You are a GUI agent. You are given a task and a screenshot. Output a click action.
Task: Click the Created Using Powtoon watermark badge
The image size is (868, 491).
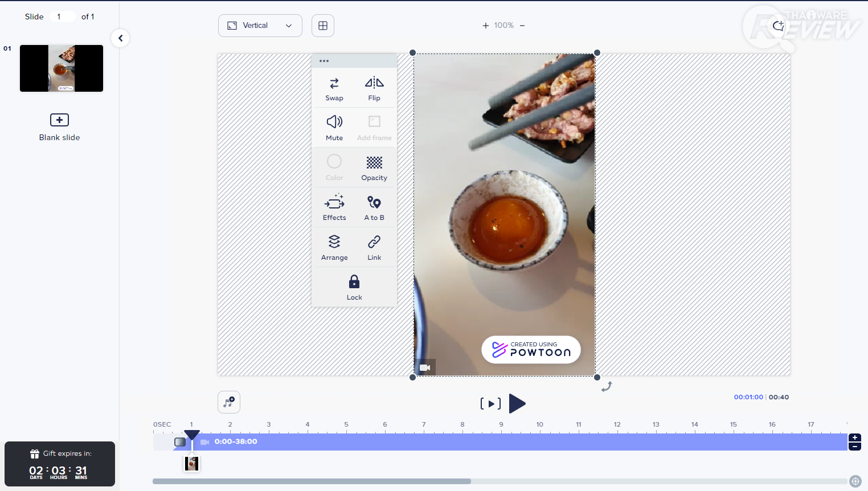(x=531, y=350)
